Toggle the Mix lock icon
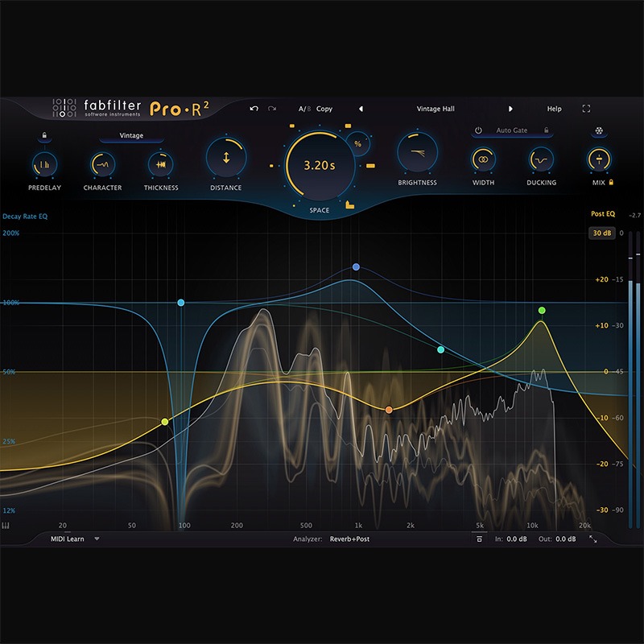The width and height of the screenshot is (644, 644). [x=611, y=182]
